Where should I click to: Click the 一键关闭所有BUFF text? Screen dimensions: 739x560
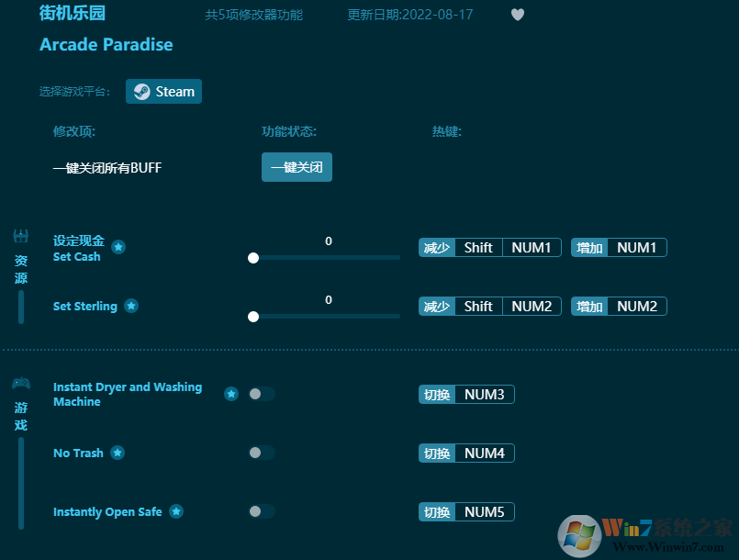click(107, 168)
